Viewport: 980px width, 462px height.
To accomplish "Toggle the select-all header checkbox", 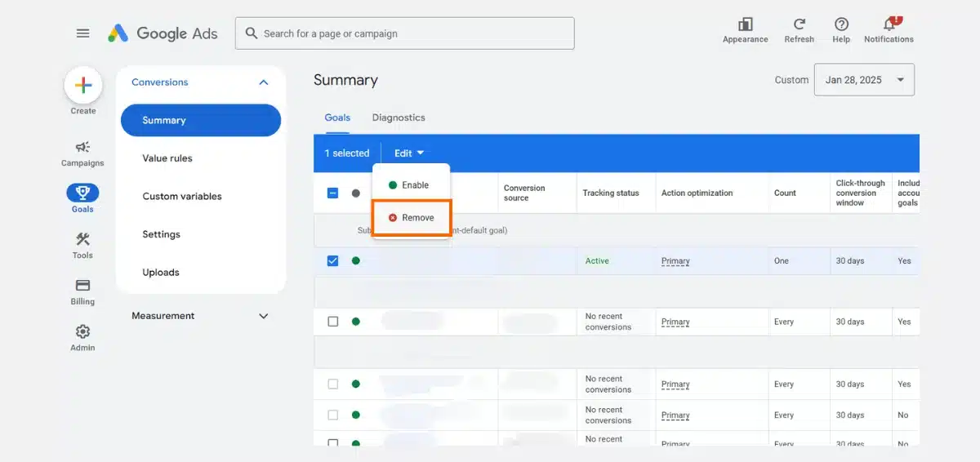I will point(332,193).
